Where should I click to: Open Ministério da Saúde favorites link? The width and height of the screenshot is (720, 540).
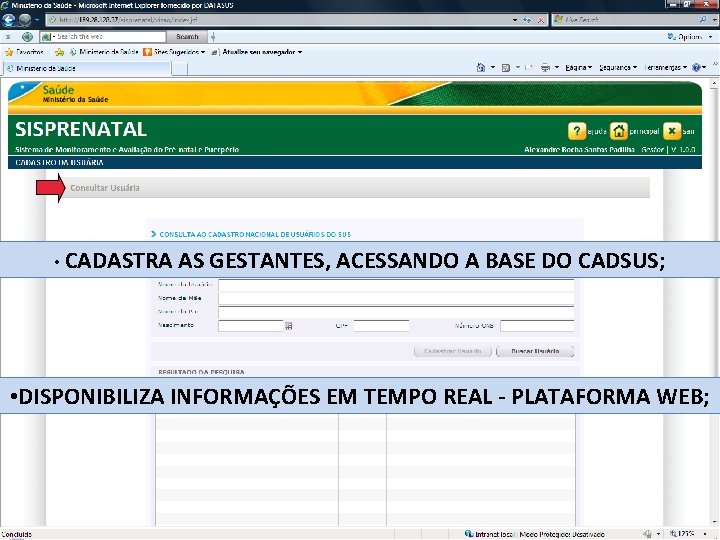tap(104, 52)
